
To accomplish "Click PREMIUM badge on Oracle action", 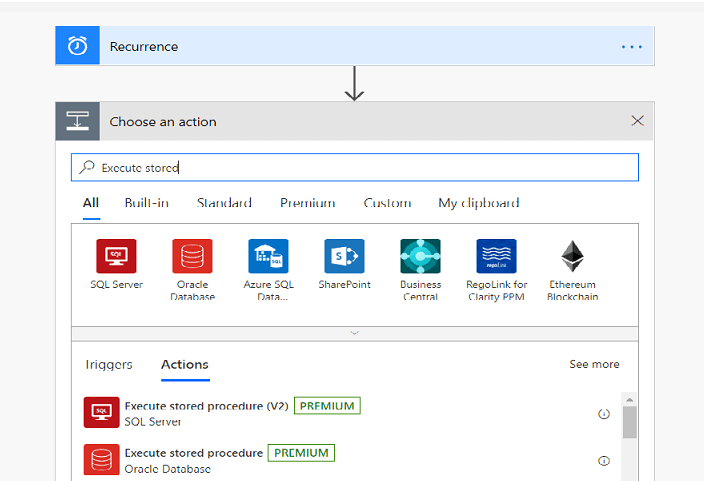I will 301,453.
